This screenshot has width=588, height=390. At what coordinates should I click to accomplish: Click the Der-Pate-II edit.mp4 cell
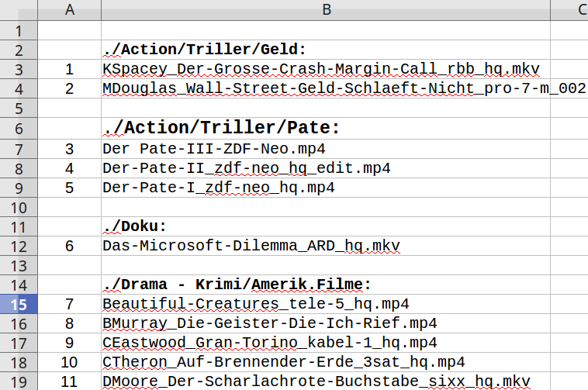coord(246,167)
